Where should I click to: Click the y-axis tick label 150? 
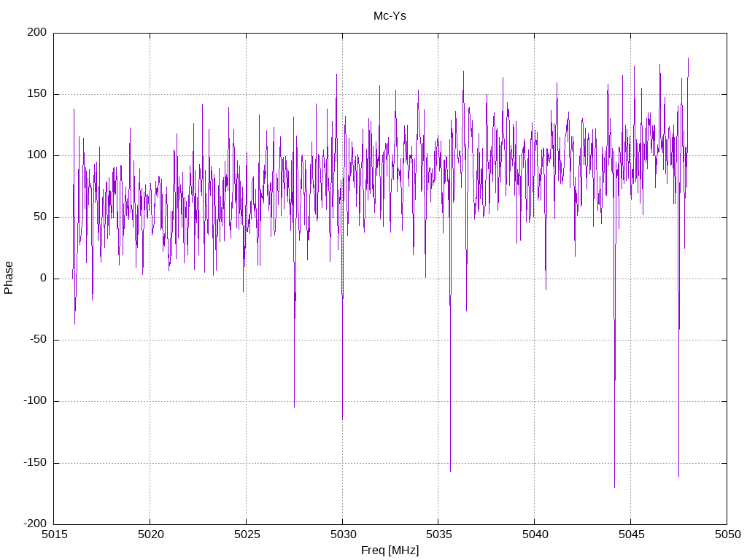37,94
